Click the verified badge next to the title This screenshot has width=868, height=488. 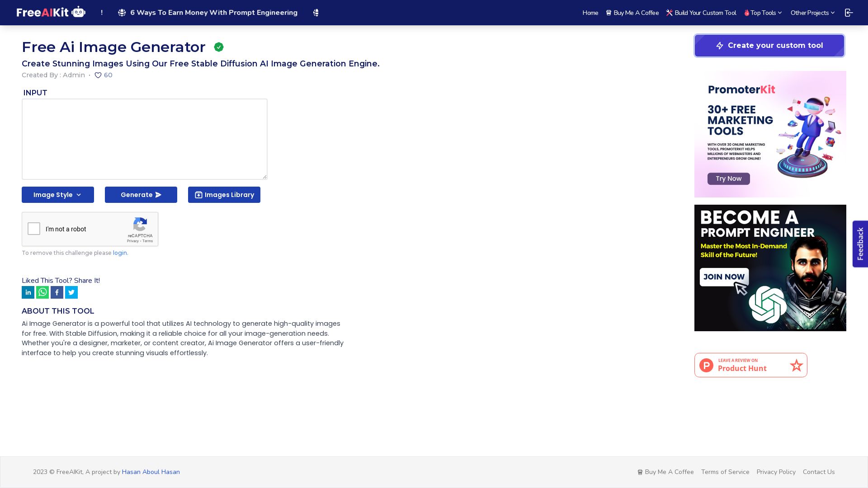tap(219, 47)
